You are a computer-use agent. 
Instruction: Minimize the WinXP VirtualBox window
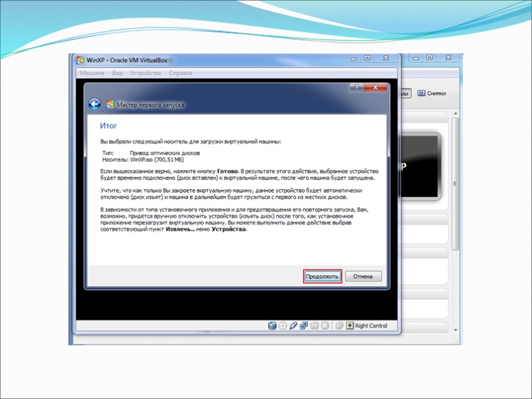[x=354, y=59]
